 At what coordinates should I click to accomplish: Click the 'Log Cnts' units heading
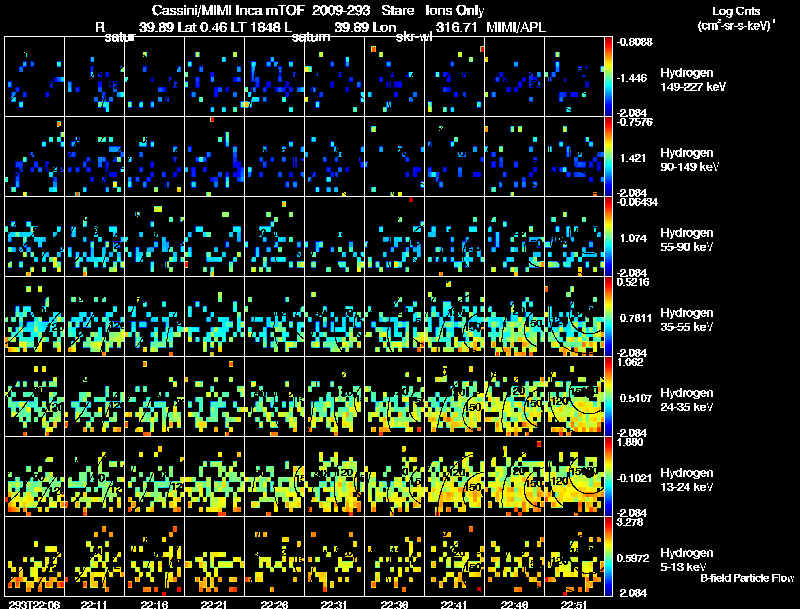(x=736, y=11)
